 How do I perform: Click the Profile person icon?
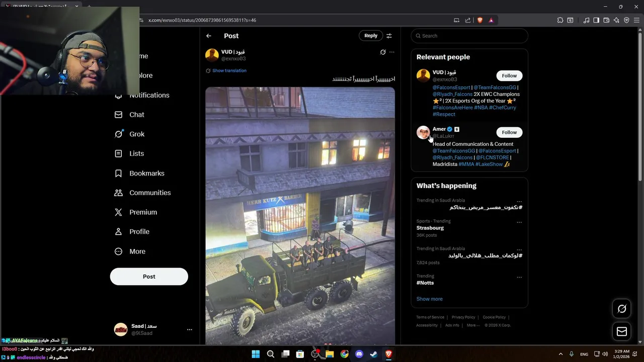pos(118,232)
